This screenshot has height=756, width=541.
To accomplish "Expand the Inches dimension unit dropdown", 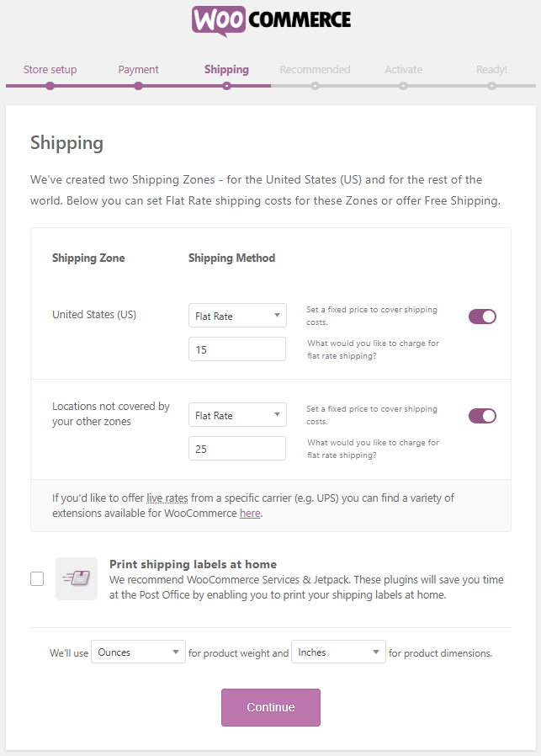I will click(x=338, y=652).
